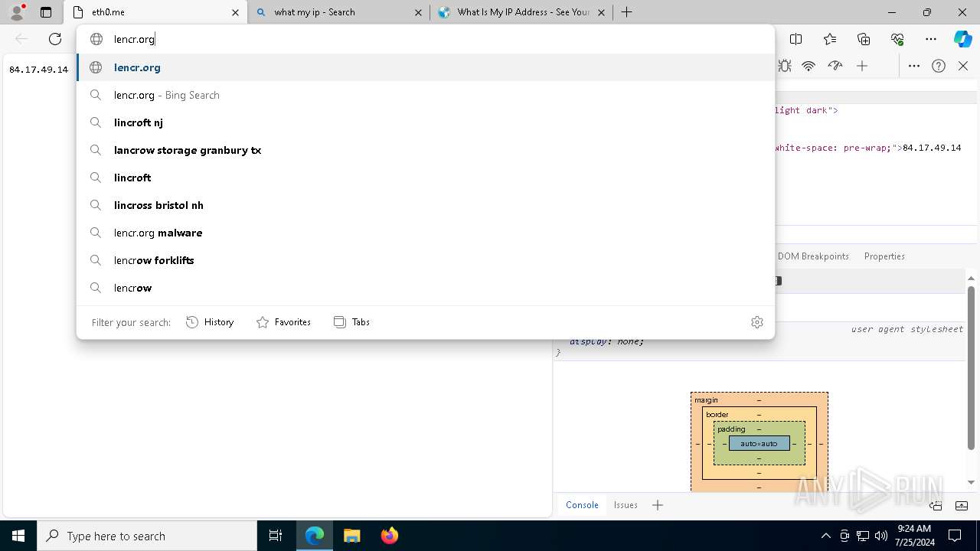Pick 'lencrow forklifts' suggestion
Image resolution: width=980 pixels, height=551 pixels.
(426, 260)
